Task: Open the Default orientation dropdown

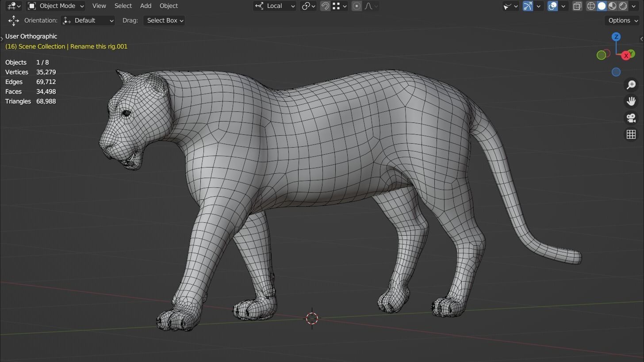Action: (88, 20)
